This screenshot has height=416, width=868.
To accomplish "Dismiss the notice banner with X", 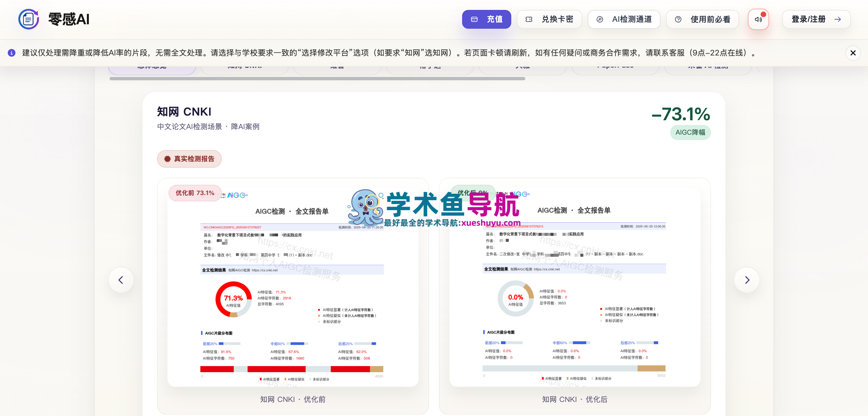I will [853, 53].
